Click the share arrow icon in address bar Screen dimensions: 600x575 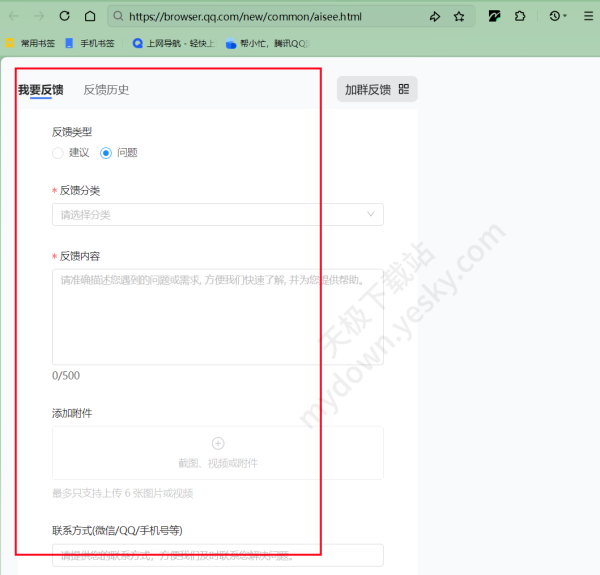tap(435, 17)
